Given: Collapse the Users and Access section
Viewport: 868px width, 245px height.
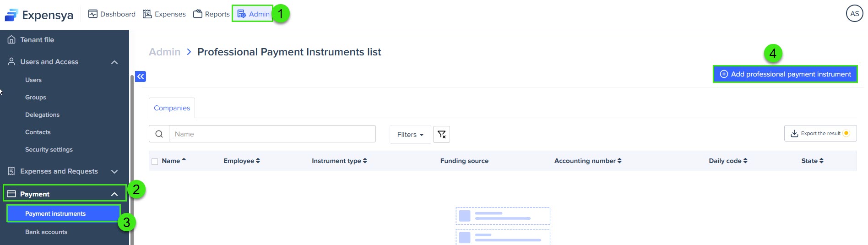Looking at the screenshot, I should tap(114, 62).
